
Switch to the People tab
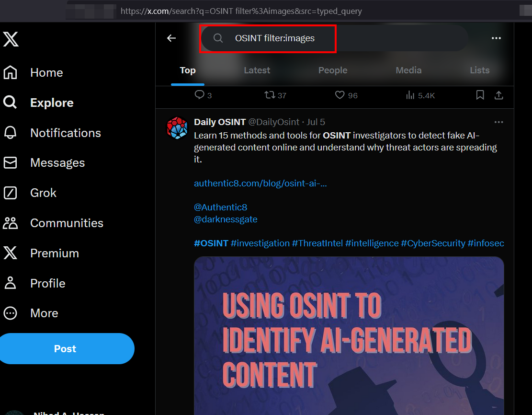pyautogui.click(x=332, y=70)
